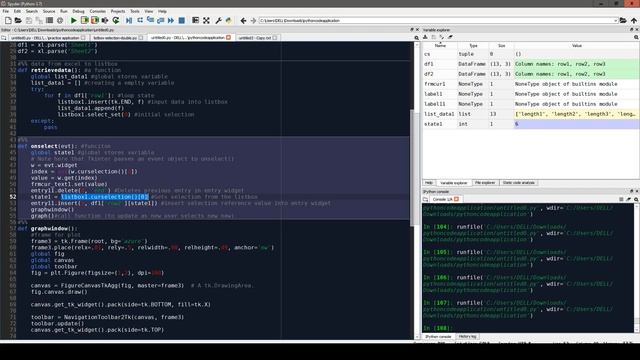Switch to the History log tab
Screen dimensions: 640x360
coord(467,336)
